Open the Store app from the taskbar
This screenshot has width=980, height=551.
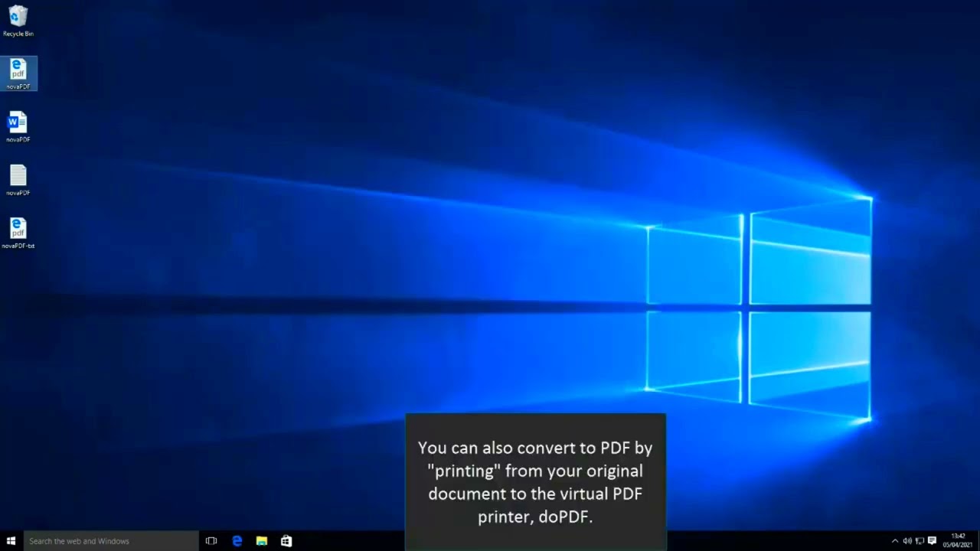(286, 541)
